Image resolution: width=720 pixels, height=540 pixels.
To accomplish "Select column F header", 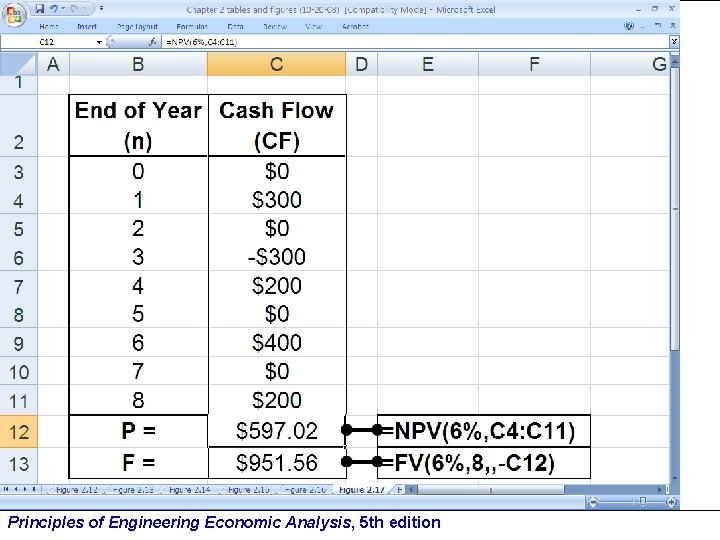I will coord(534,64).
